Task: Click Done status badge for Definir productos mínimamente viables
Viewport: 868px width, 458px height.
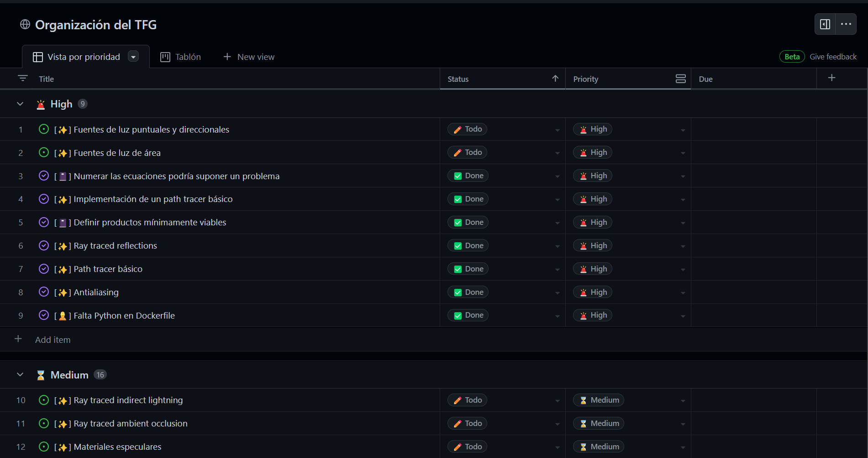Action: (468, 222)
